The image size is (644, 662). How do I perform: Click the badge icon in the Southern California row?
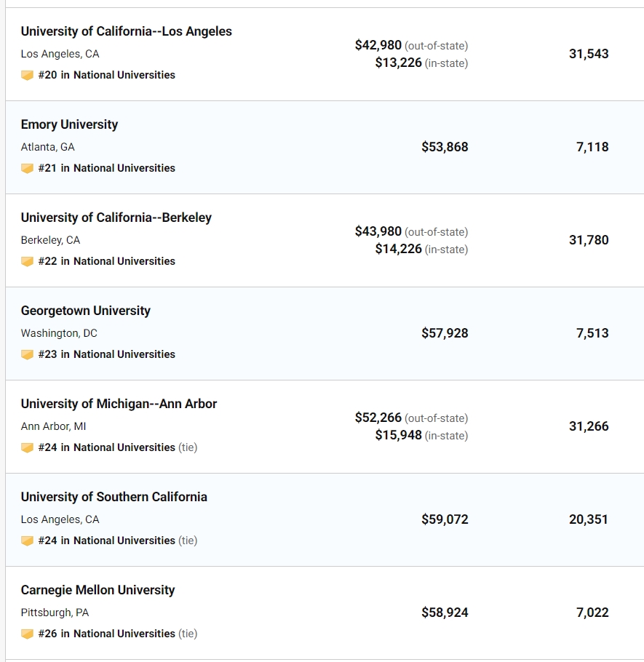[27, 541]
